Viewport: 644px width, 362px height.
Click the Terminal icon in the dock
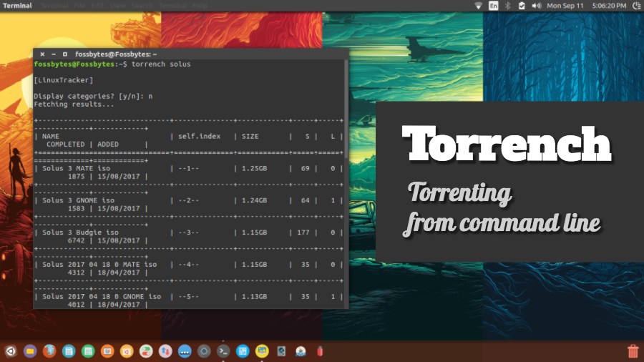click(223, 351)
